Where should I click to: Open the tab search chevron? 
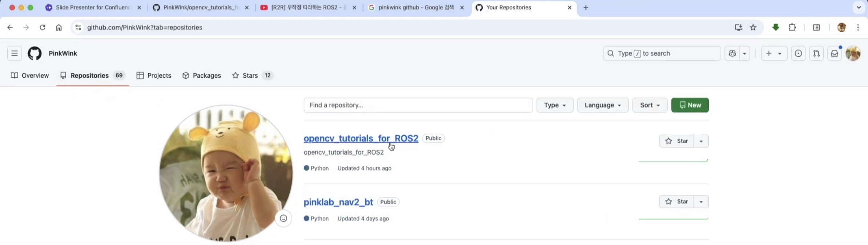tap(859, 8)
